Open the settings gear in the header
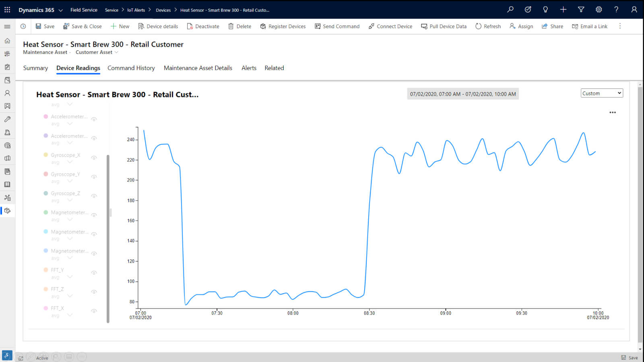Image resolution: width=644 pixels, height=362 pixels. click(599, 10)
